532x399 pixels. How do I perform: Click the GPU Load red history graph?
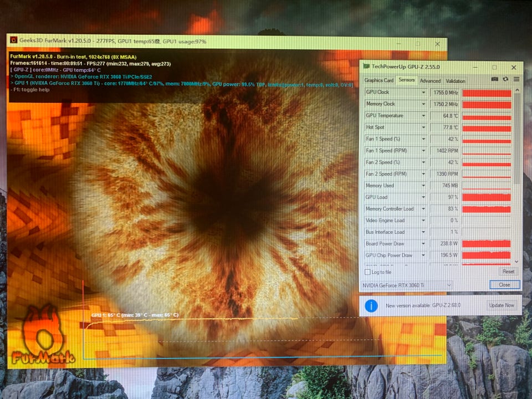tap(487, 197)
